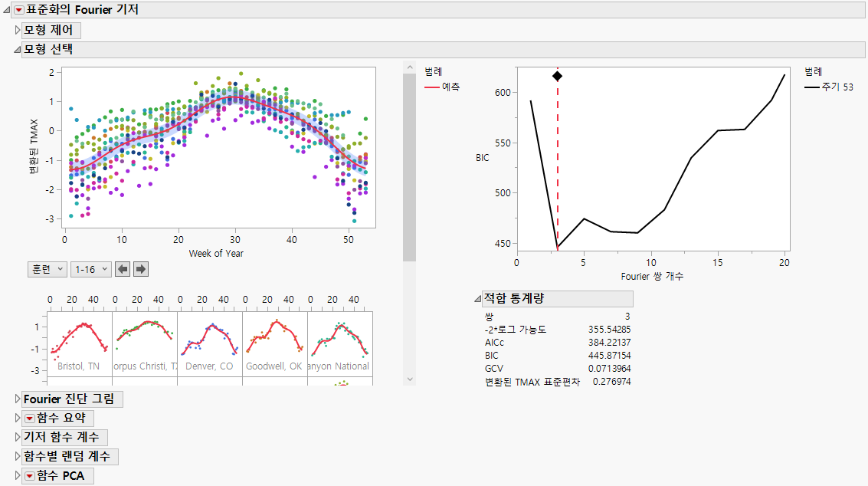Open the red triangle menu on 표준화의 Fourier 기저
The width and height of the screenshot is (868, 486).
click(x=18, y=10)
